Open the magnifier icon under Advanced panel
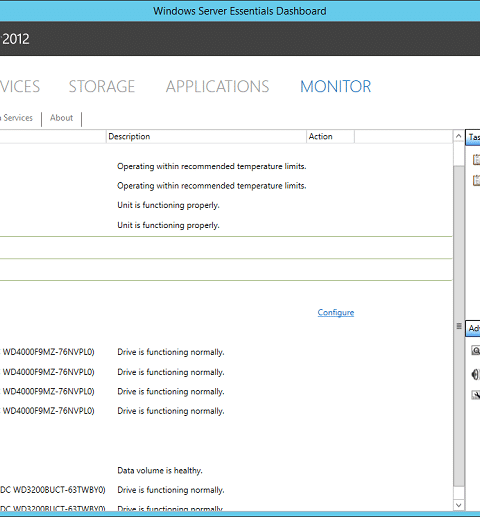 (x=476, y=351)
